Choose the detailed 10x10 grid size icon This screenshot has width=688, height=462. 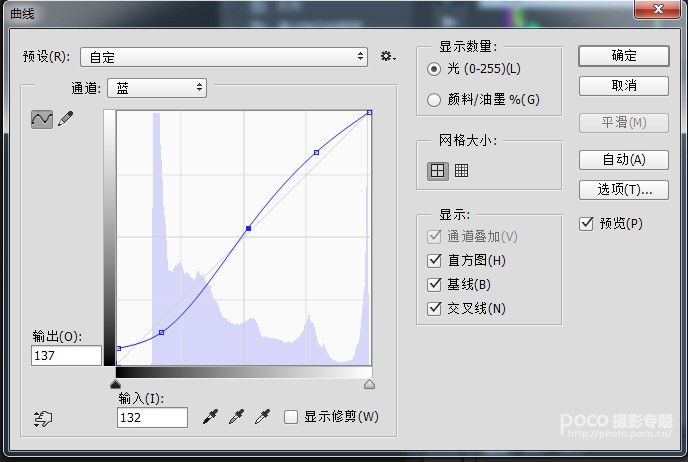(x=461, y=170)
